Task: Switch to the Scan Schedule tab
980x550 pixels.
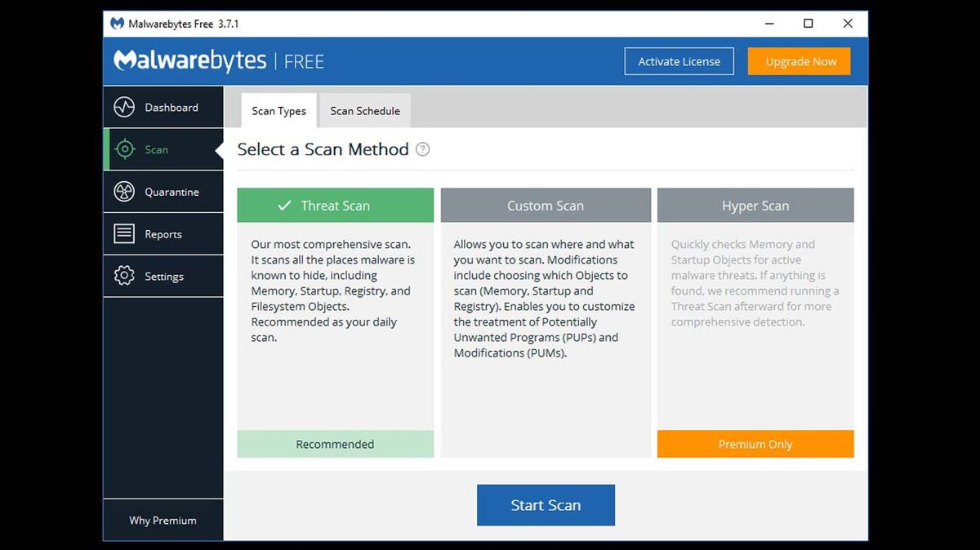Action: [365, 111]
